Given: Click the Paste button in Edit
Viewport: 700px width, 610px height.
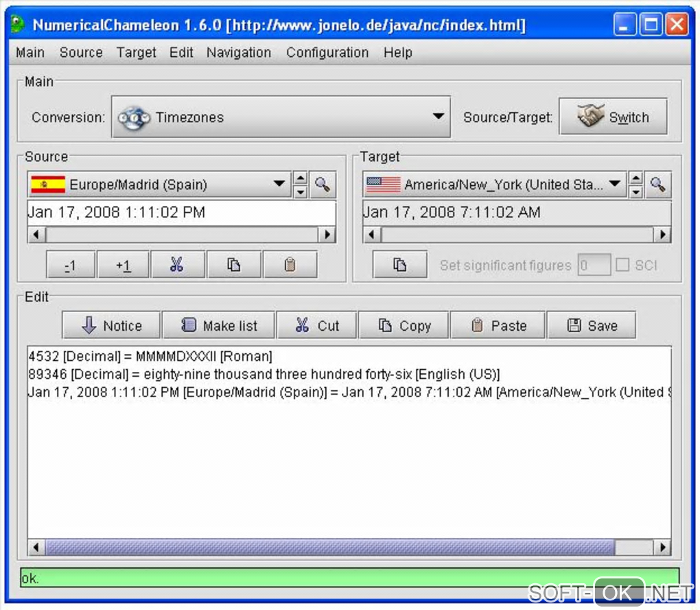Looking at the screenshot, I should [498, 325].
